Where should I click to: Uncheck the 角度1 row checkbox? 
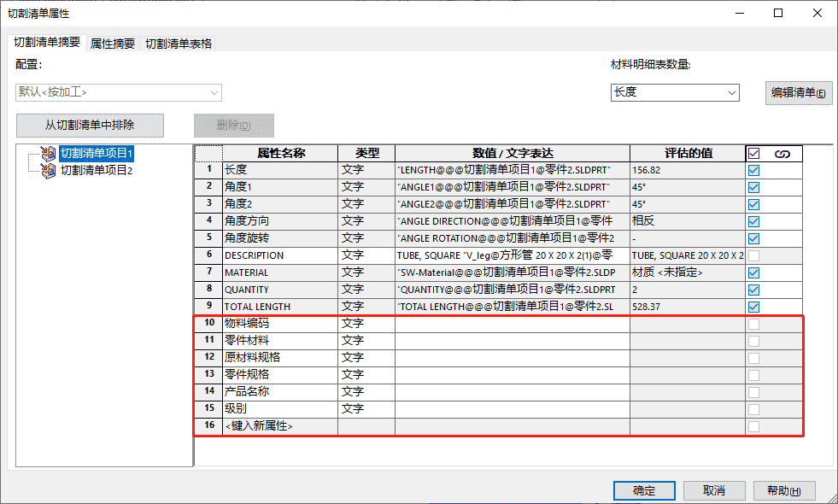[753, 188]
